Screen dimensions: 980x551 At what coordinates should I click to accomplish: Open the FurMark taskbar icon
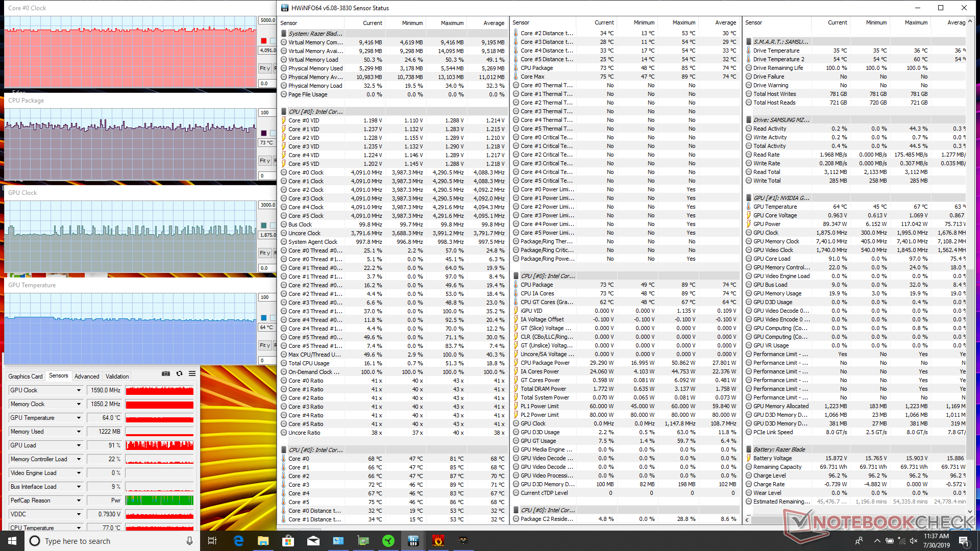(438, 541)
